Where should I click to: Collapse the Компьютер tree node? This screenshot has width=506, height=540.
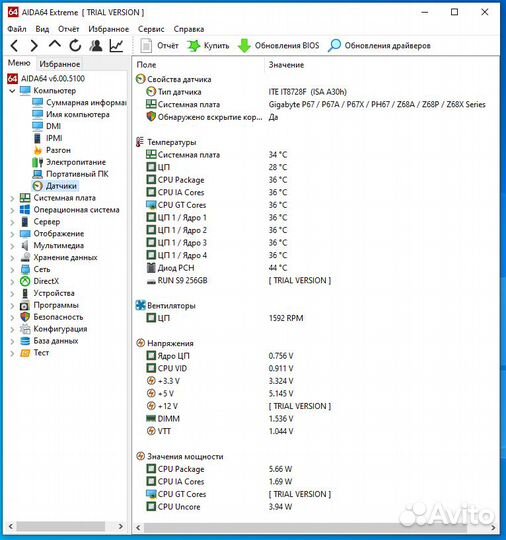[12, 91]
